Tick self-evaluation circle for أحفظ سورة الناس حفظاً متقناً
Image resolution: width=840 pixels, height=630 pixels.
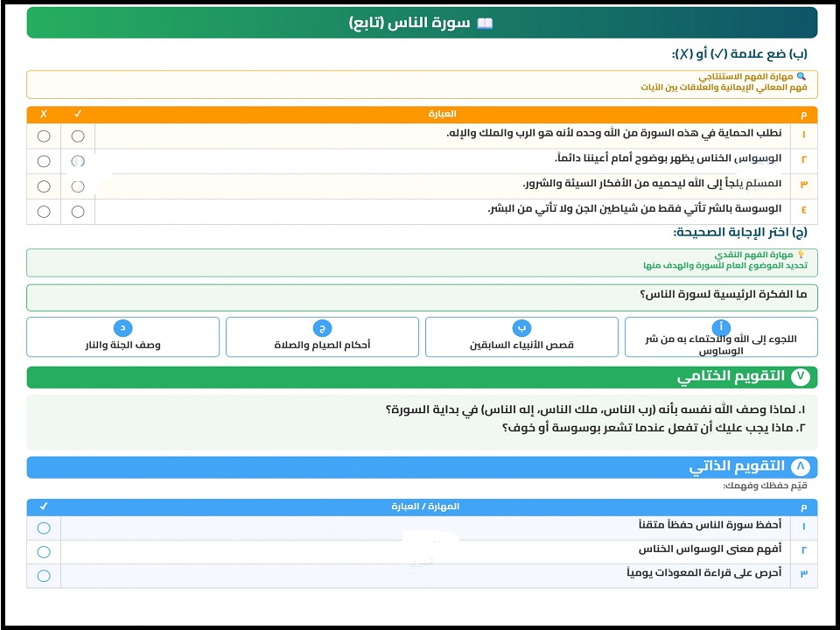[44, 528]
